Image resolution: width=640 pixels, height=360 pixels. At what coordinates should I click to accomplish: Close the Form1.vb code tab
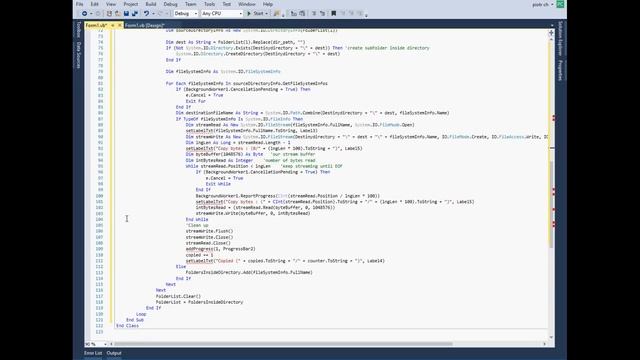pyautogui.click(x=120, y=25)
